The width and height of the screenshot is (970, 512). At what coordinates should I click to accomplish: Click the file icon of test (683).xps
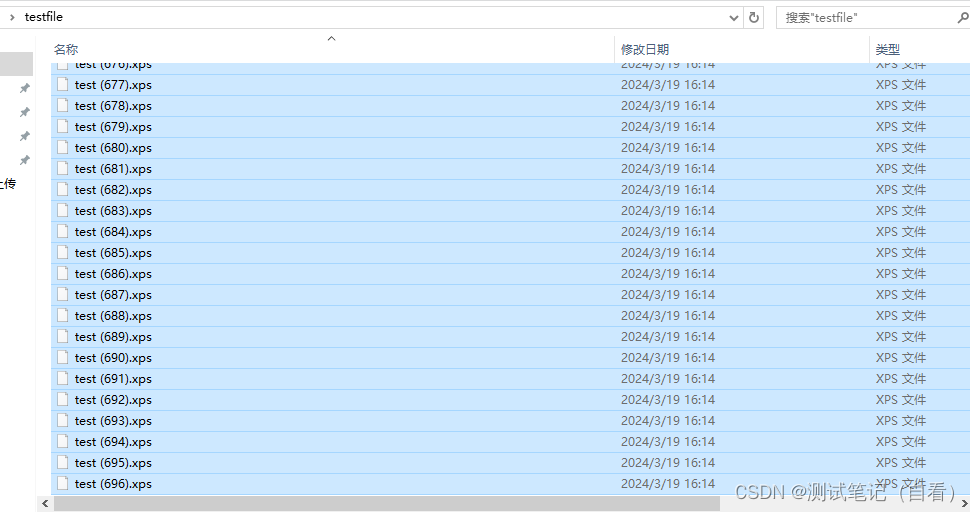(62, 210)
